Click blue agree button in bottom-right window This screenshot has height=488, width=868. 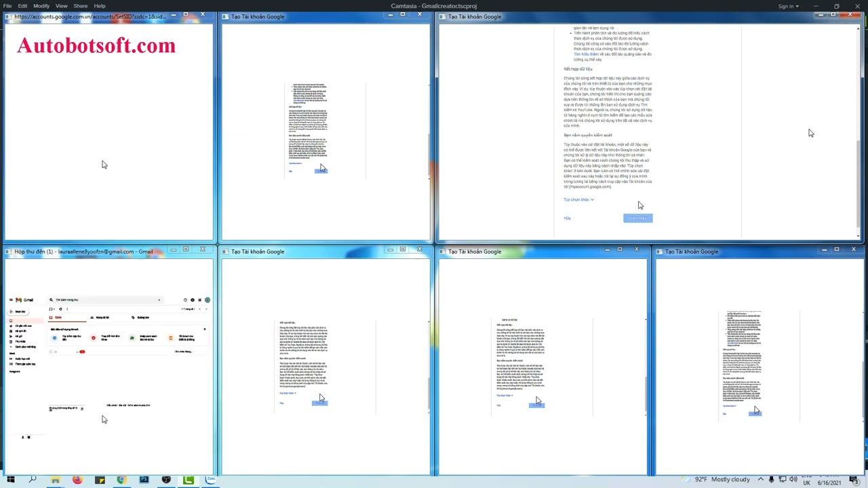[755, 413]
